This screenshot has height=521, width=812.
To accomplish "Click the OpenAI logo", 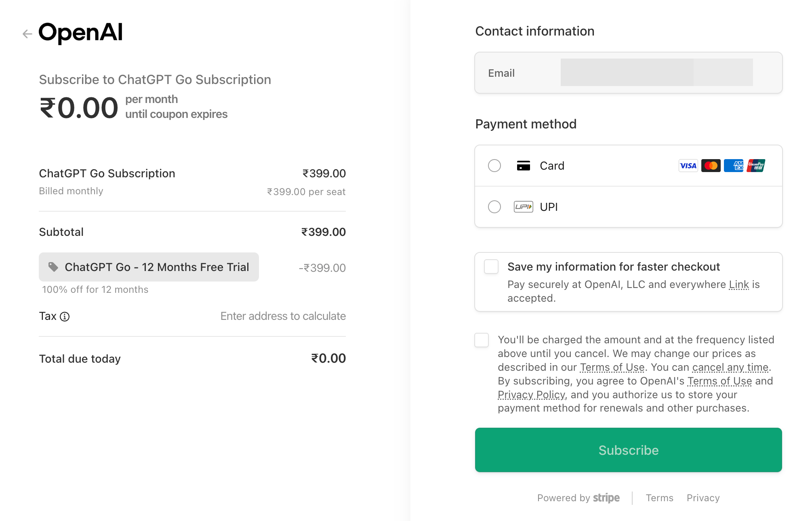I will (x=81, y=33).
